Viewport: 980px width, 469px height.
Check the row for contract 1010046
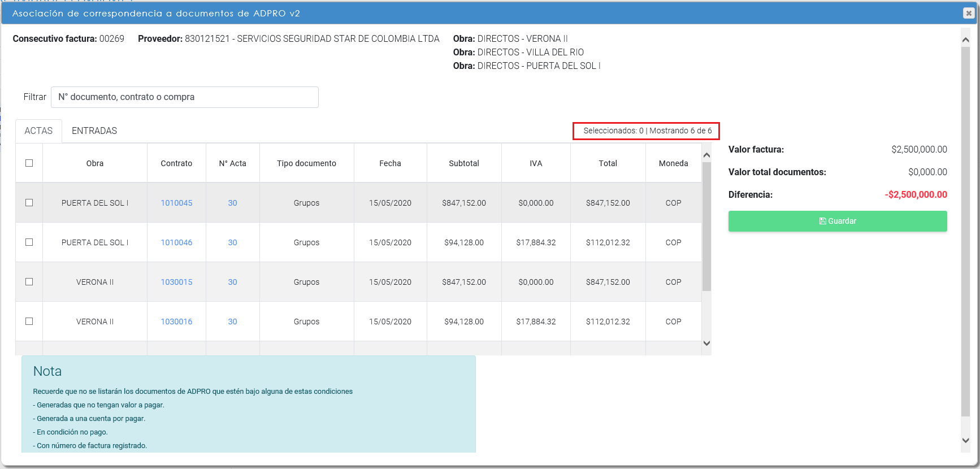29,242
